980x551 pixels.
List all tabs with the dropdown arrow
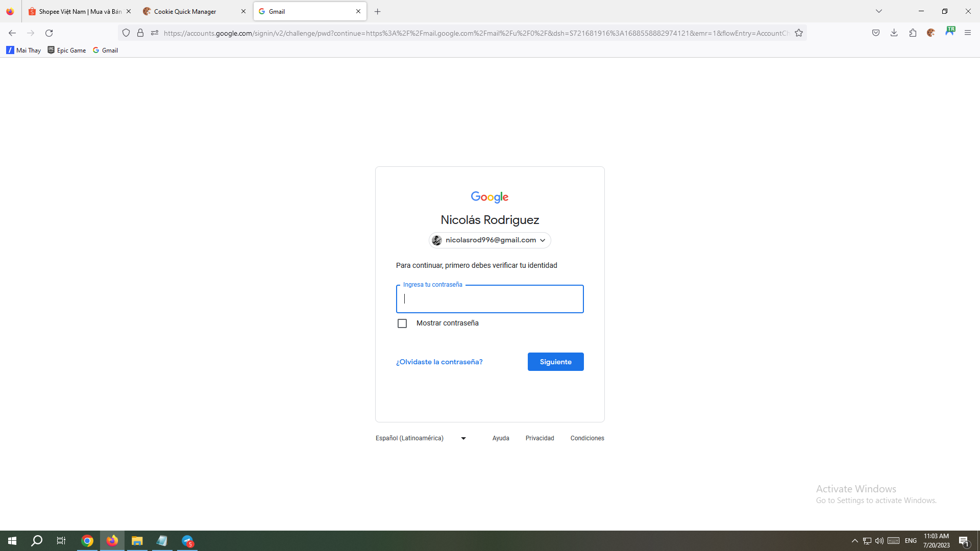tap(879, 11)
